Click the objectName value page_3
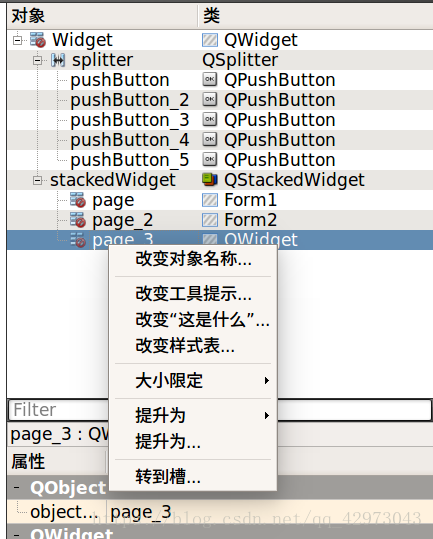The width and height of the screenshot is (433, 539). (x=141, y=512)
